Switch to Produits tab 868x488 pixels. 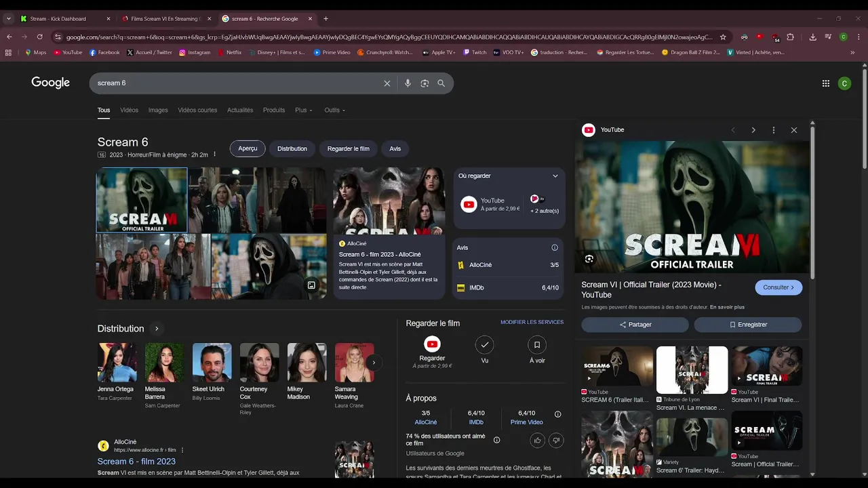click(x=274, y=110)
